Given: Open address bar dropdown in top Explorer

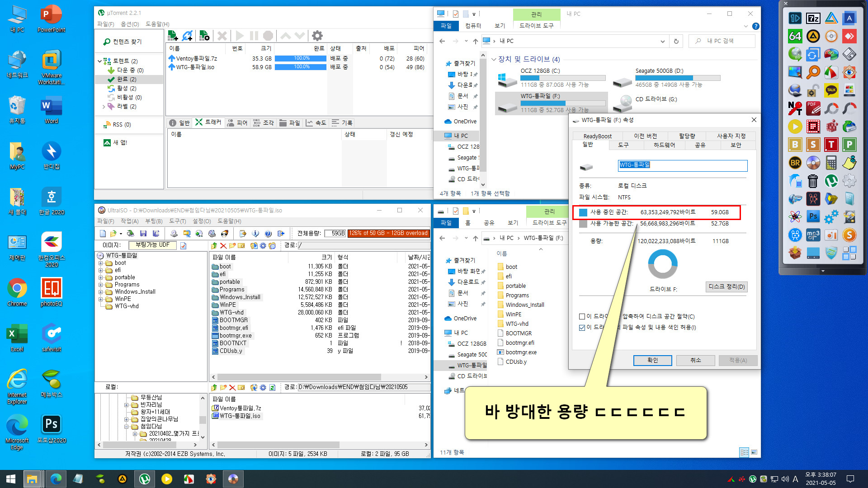Looking at the screenshot, I should pos(662,41).
